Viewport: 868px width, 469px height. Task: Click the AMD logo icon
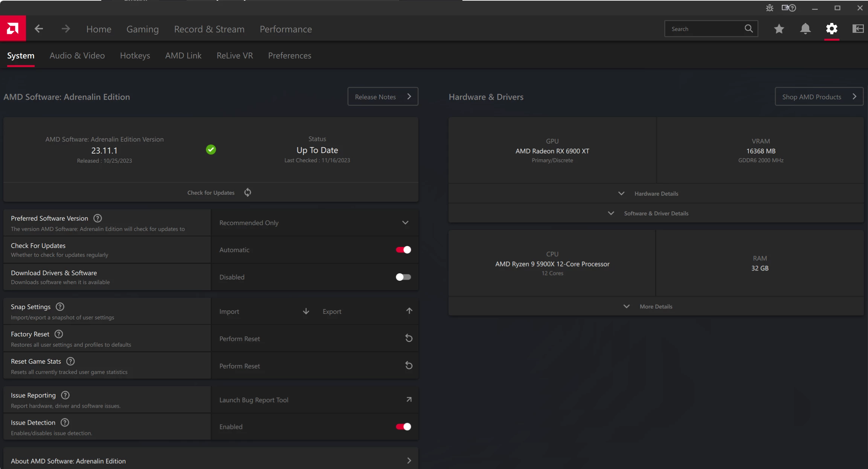tap(13, 29)
